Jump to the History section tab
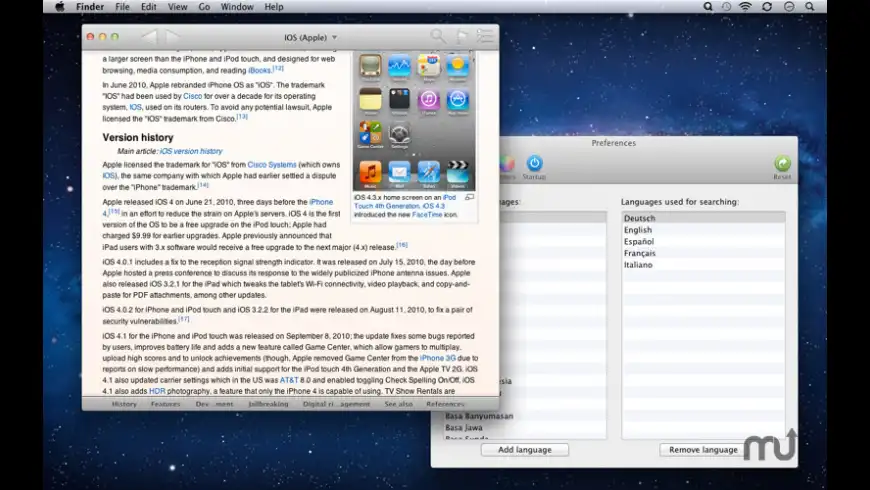 click(x=124, y=404)
